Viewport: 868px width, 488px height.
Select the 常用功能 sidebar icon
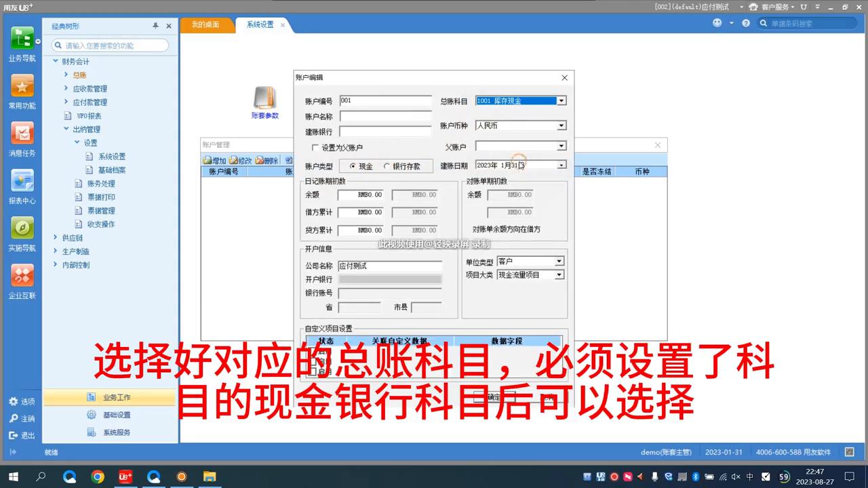(x=22, y=88)
